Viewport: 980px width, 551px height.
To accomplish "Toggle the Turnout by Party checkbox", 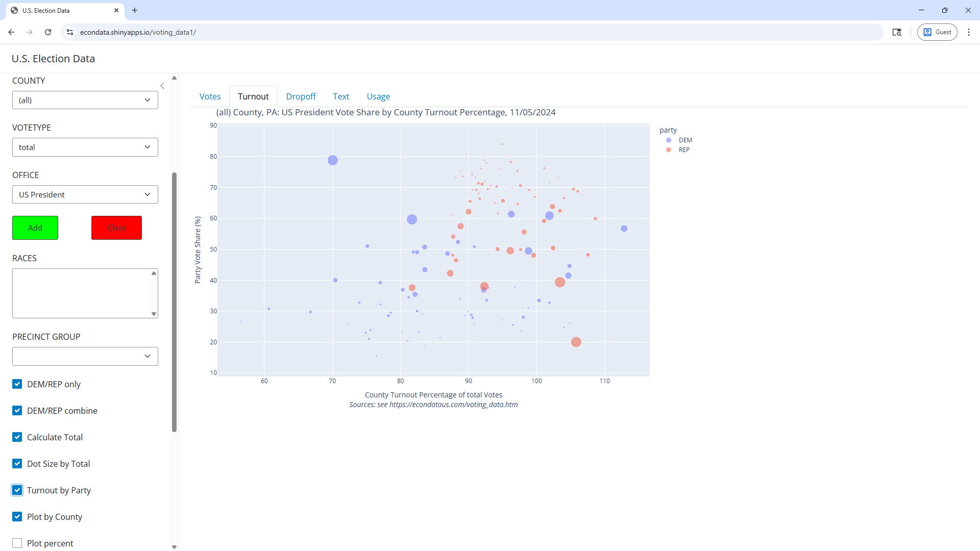I will [17, 490].
